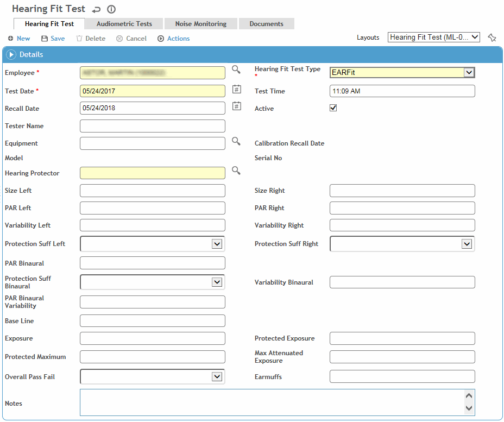Open the info icon next to Hearing Fit Test
The width and height of the screenshot is (504, 422).
[111, 9]
